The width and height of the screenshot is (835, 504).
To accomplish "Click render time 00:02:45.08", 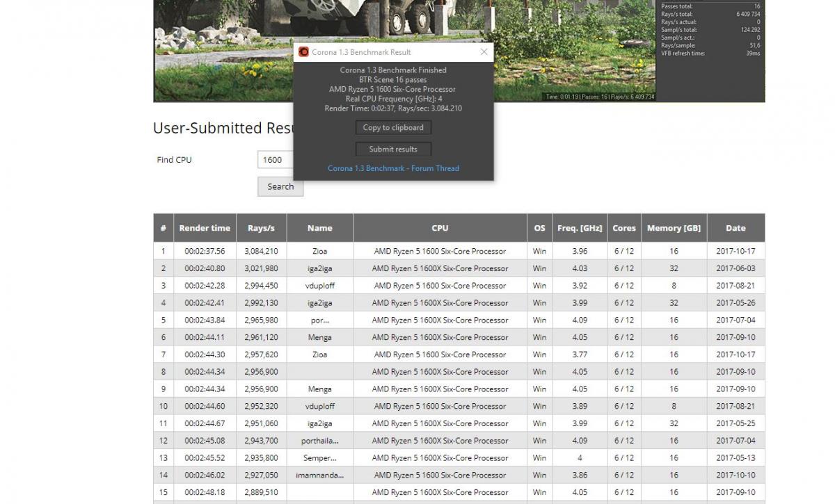I will (205, 441).
